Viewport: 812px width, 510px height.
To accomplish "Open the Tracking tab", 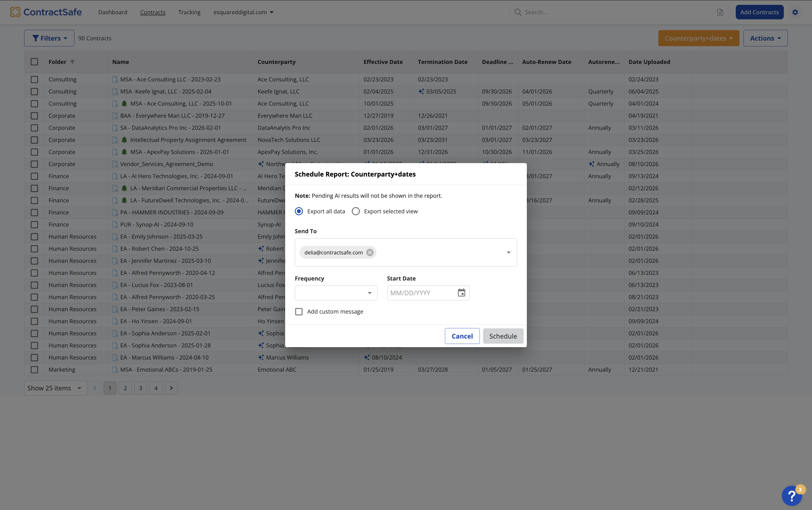I will [x=189, y=12].
